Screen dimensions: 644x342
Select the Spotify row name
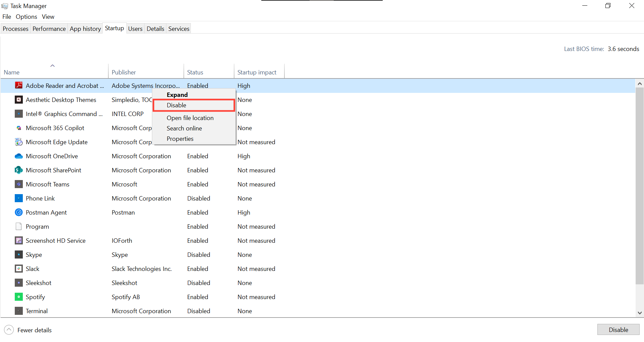click(x=35, y=297)
